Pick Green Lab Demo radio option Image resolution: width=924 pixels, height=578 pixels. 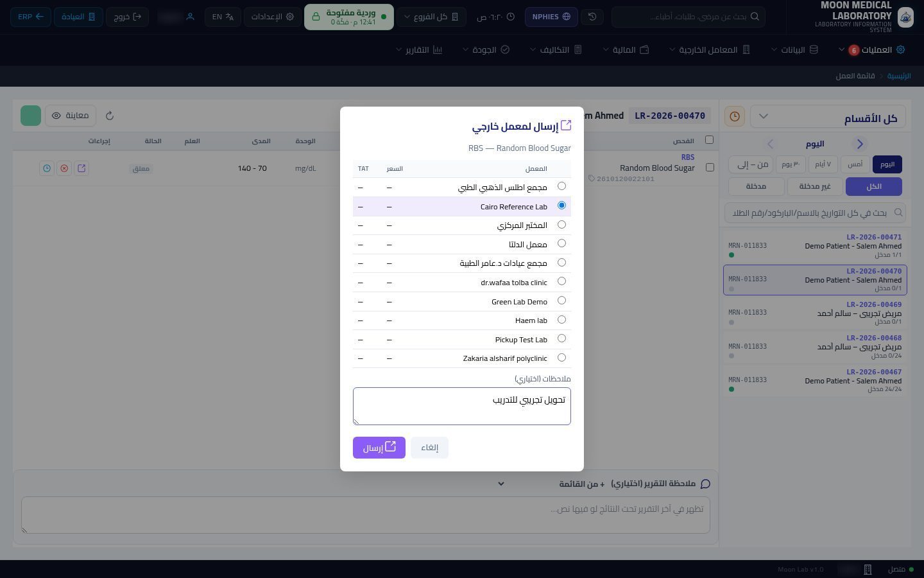(x=561, y=301)
